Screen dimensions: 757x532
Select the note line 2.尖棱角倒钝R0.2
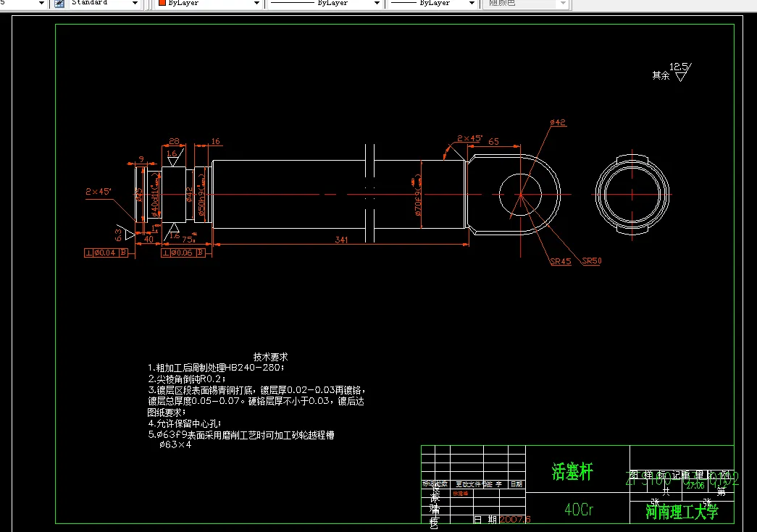pyautogui.click(x=187, y=379)
